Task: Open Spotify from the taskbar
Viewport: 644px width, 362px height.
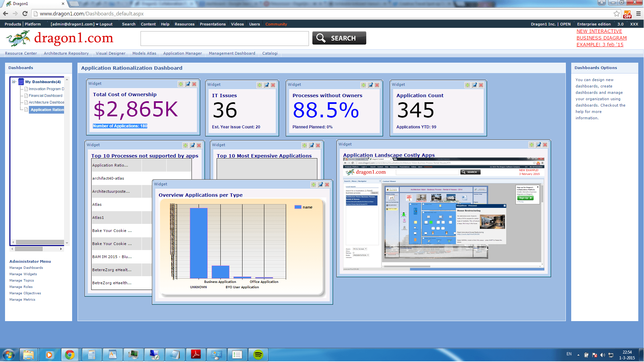Action: (258, 355)
